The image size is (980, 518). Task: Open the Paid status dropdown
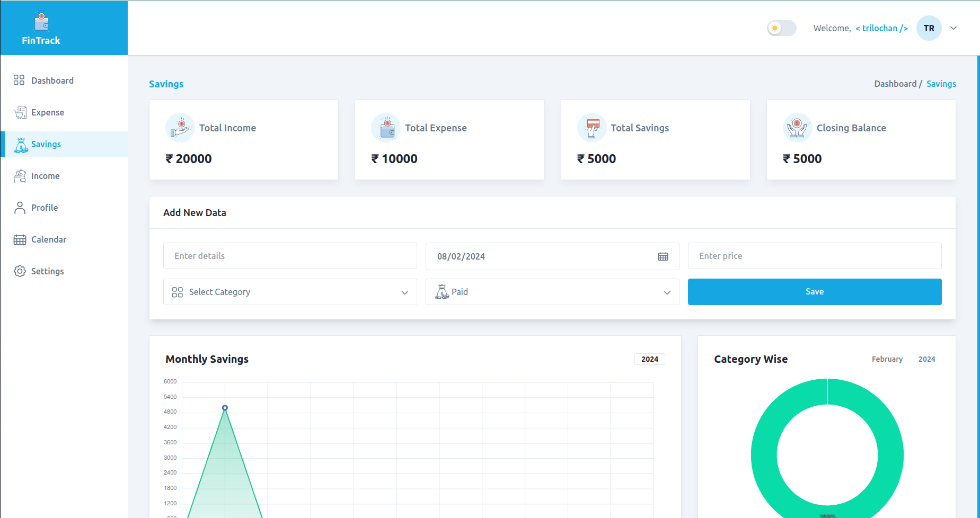[552, 292]
